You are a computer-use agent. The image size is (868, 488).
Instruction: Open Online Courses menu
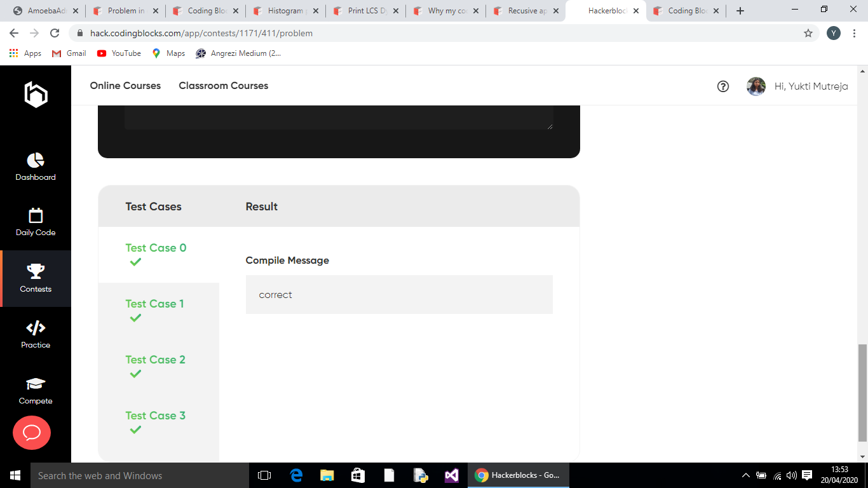click(125, 86)
